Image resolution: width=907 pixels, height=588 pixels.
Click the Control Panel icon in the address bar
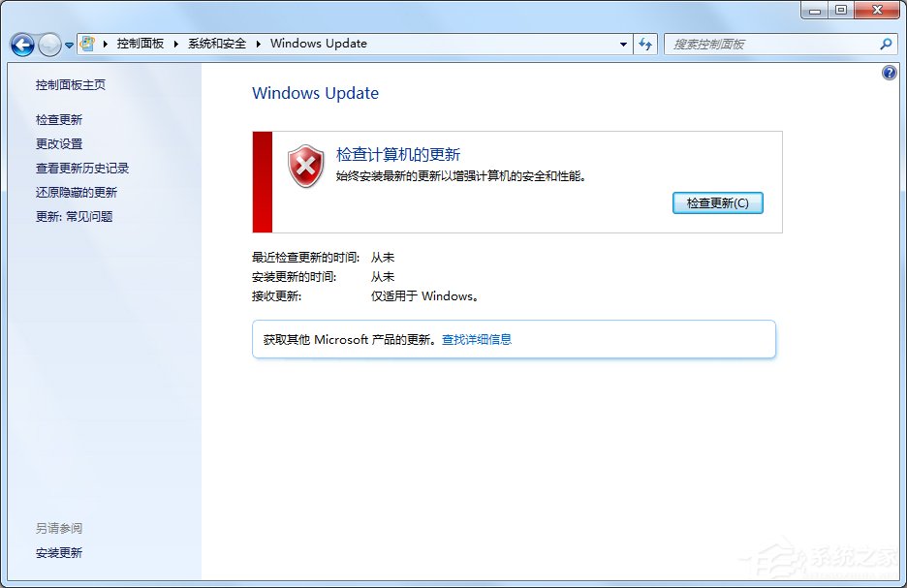point(87,43)
